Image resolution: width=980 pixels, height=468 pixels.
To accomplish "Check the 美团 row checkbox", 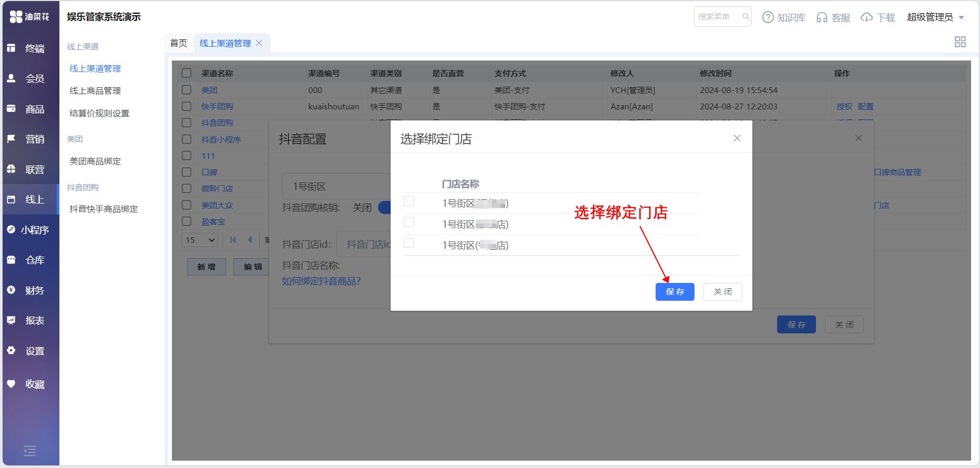I will pos(186,90).
